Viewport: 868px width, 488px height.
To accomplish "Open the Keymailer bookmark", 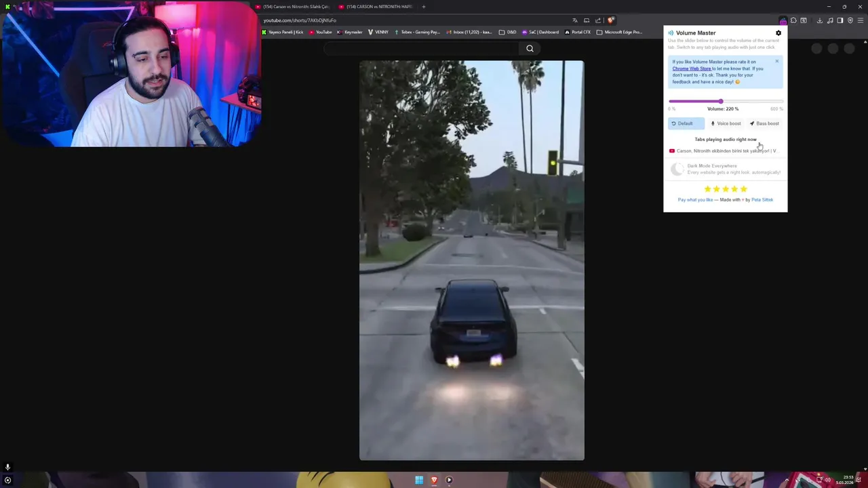I will 350,32.
